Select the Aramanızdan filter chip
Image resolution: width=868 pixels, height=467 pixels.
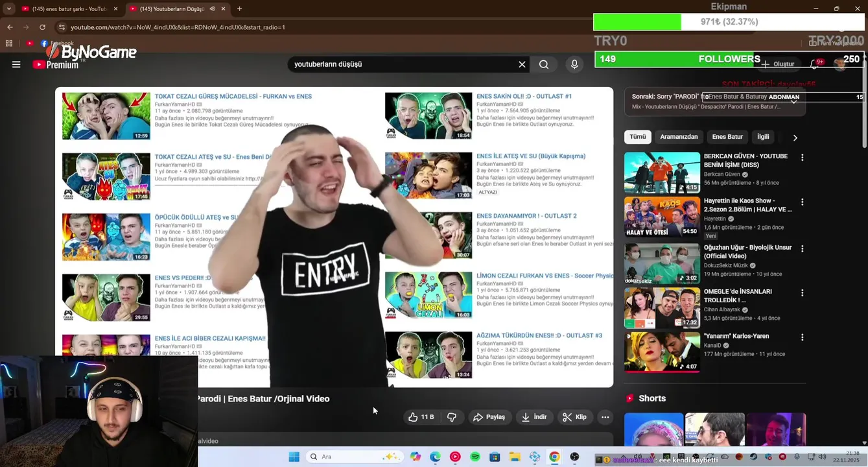[x=679, y=137]
